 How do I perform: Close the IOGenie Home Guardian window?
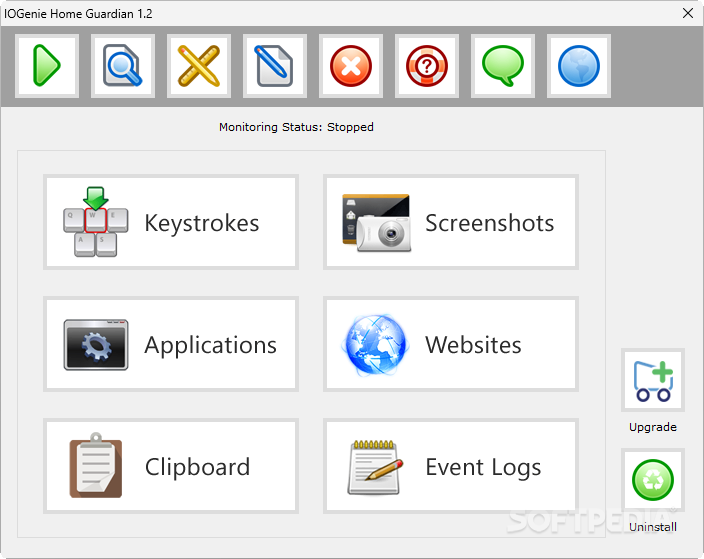point(688,13)
